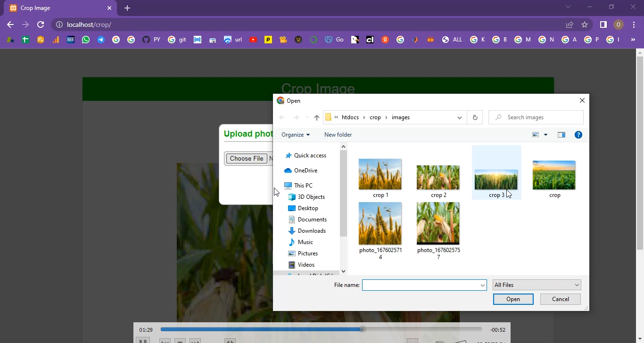Open the Organize dropdown menu
644x343 pixels.
[296, 135]
